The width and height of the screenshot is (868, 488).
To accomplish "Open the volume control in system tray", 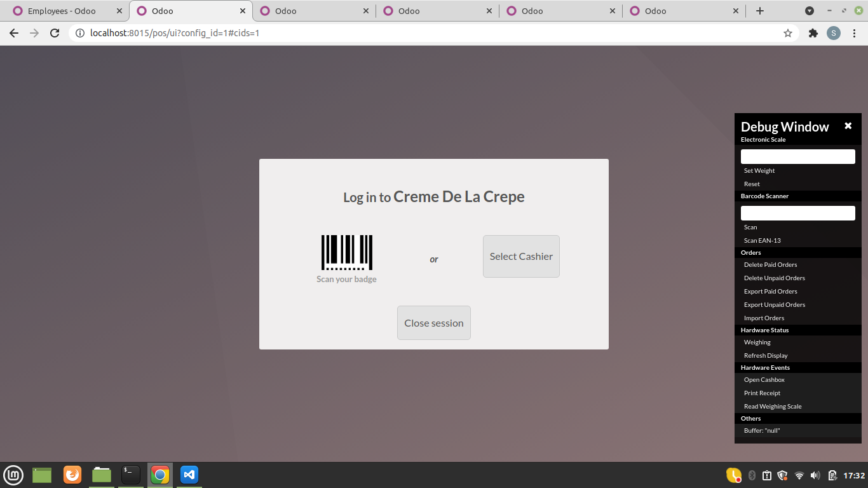I will [x=815, y=475].
